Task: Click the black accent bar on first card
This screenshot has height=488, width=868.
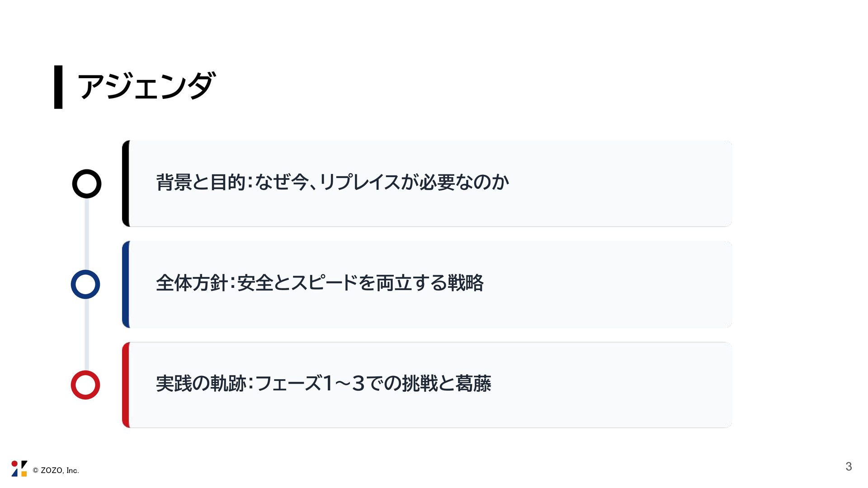Action: coord(126,183)
